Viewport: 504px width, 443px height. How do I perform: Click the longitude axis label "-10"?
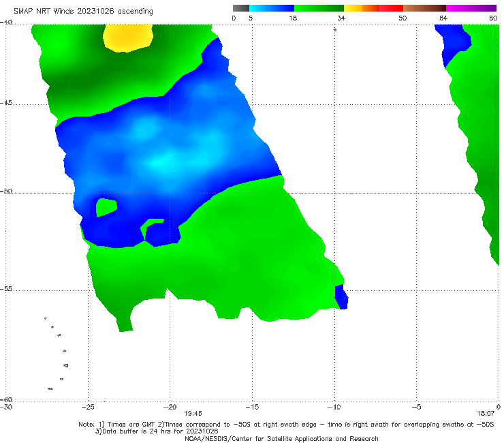334,407
